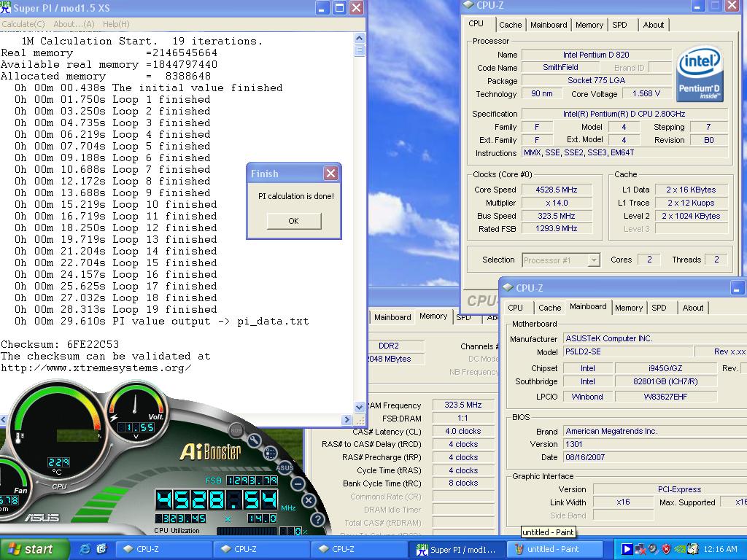Viewport: 747px width, 560px height.
Task: Open the first CPU-Z taskbar button
Action: pos(164,549)
